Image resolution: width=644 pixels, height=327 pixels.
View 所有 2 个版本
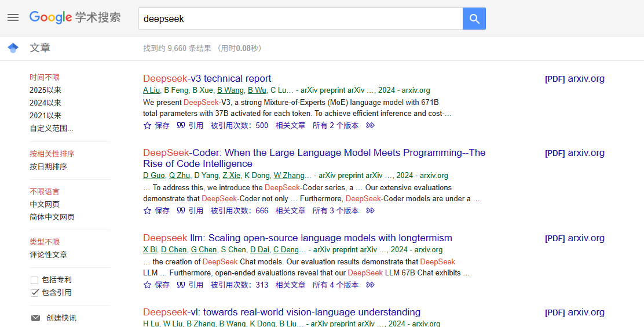pyautogui.click(x=335, y=125)
